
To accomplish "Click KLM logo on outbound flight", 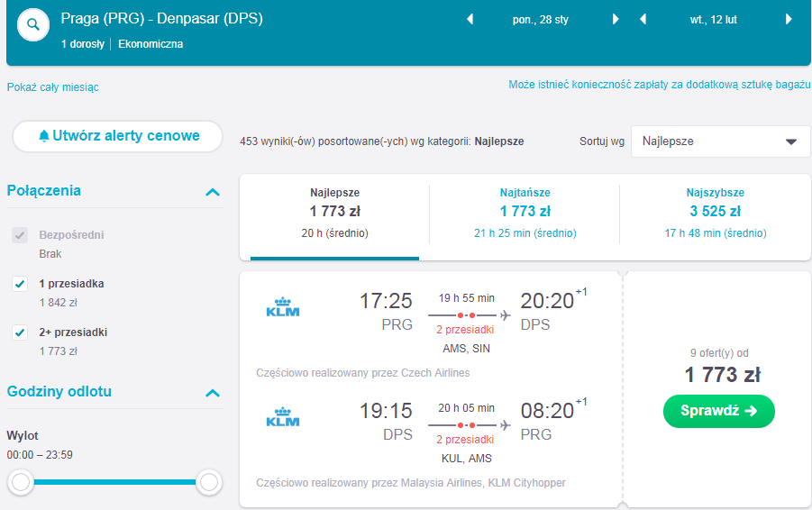I will 283,306.
